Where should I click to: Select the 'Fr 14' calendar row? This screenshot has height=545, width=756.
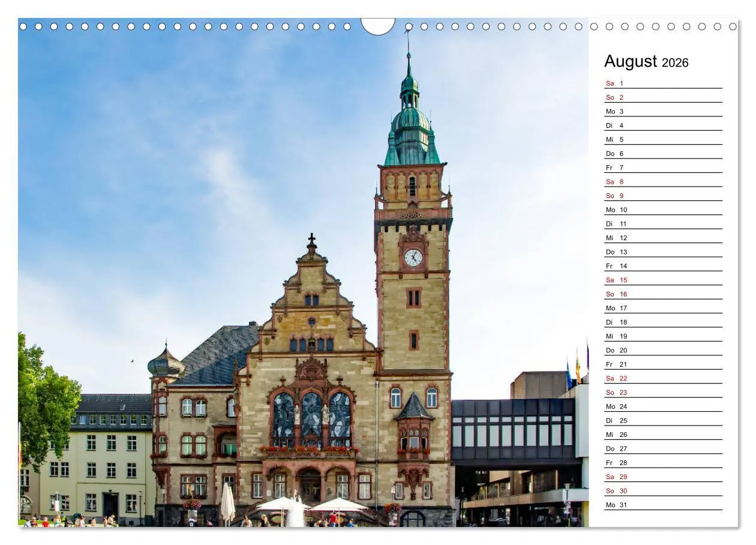click(663, 266)
